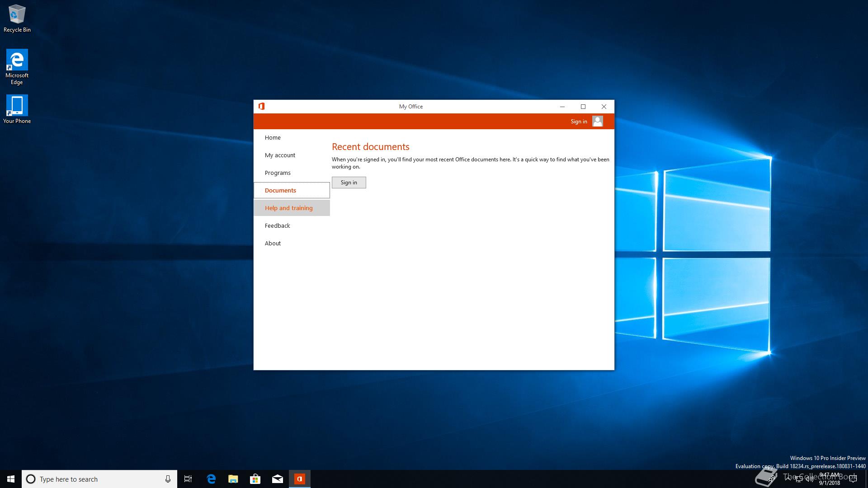
Task: Open Task View on the taskbar
Action: 188,479
